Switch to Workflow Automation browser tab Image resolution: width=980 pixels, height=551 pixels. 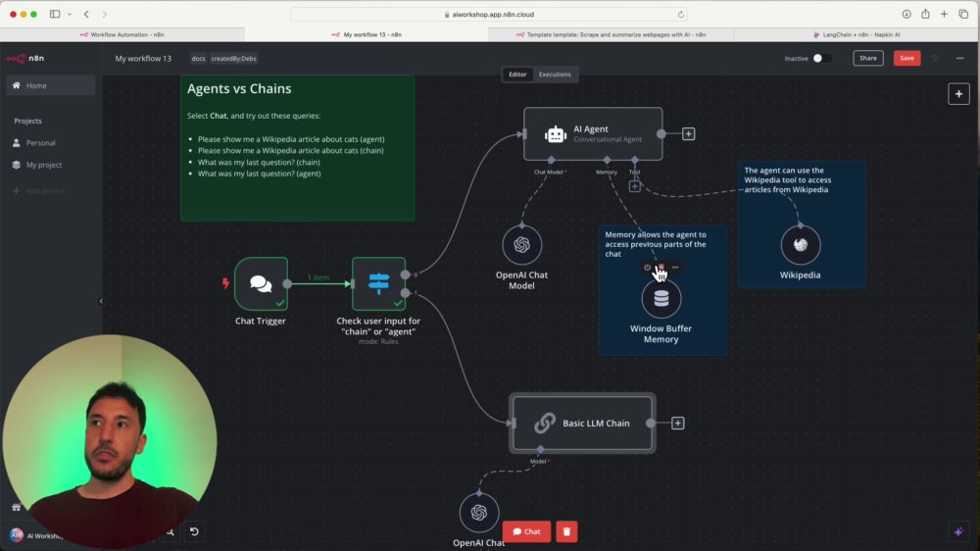pos(122,35)
